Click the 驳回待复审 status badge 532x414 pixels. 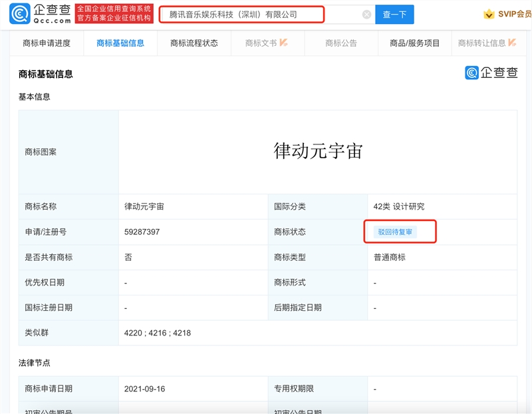click(396, 232)
